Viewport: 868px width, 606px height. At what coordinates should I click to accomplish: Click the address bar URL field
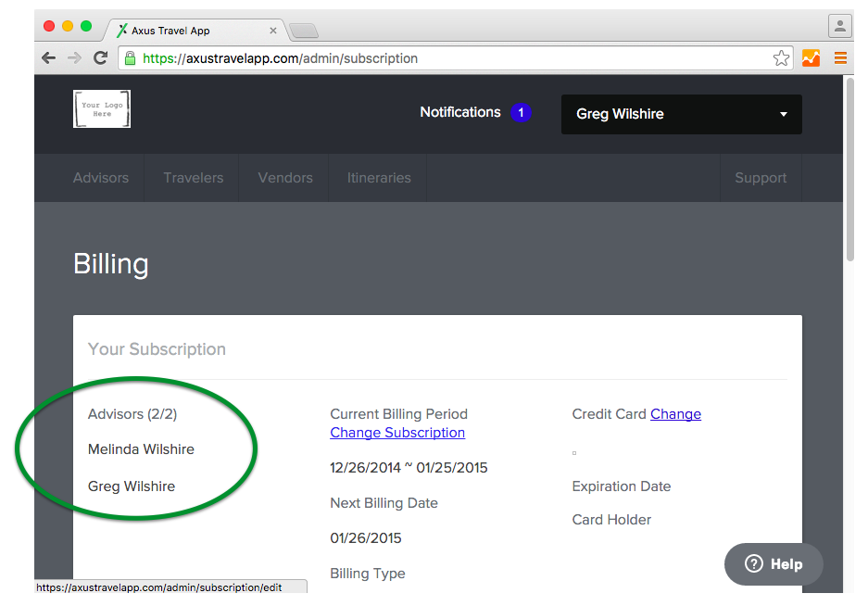454,58
